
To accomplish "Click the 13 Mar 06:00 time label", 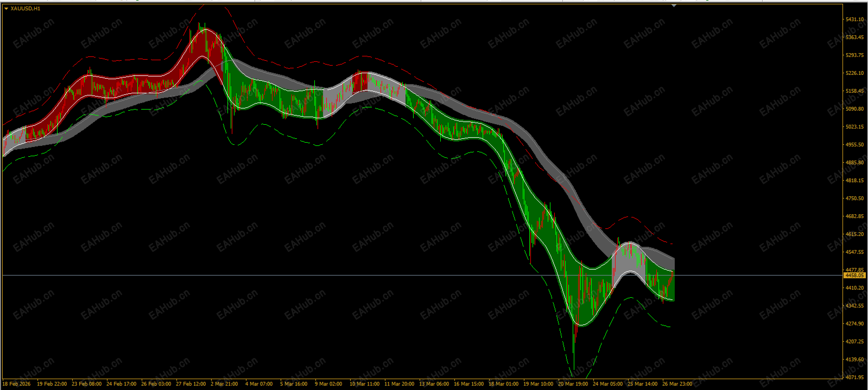I will click(434, 383).
